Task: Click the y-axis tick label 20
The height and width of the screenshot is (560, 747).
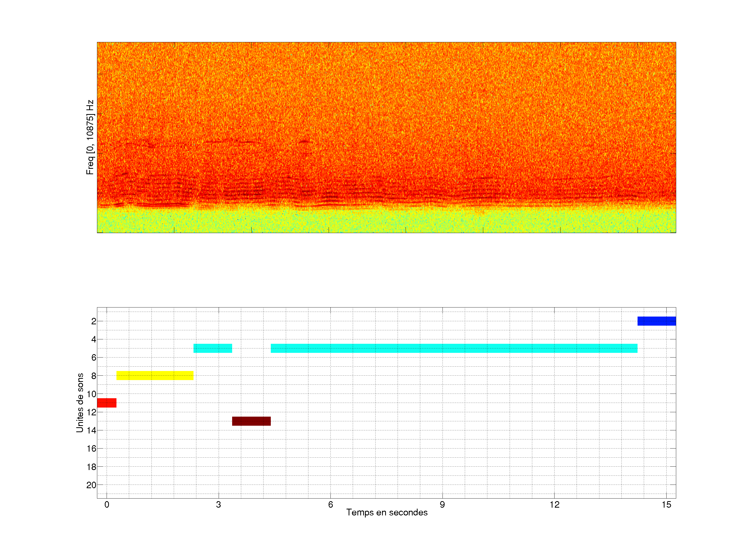Action: pyautogui.click(x=91, y=485)
